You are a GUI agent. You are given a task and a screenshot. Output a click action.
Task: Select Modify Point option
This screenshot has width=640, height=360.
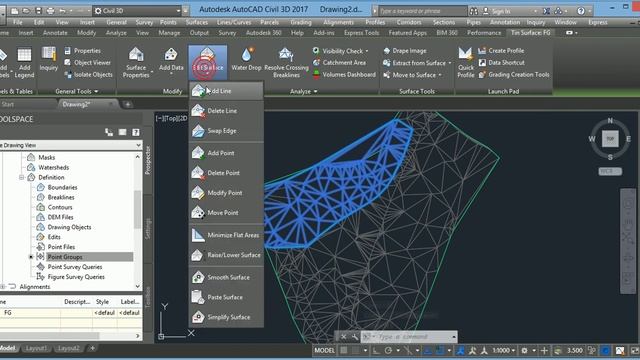tap(226, 193)
